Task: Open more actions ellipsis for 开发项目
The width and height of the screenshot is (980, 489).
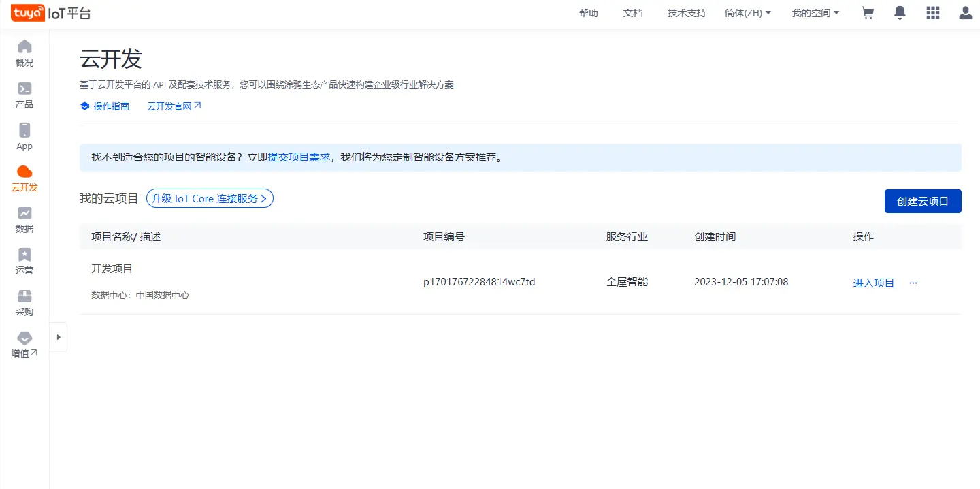Action: tap(913, 283)
